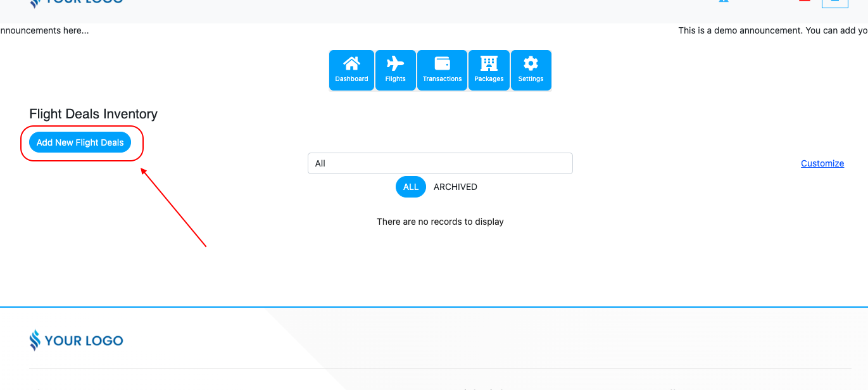
Task: Open the Customize link
Action: click(822, 163)
